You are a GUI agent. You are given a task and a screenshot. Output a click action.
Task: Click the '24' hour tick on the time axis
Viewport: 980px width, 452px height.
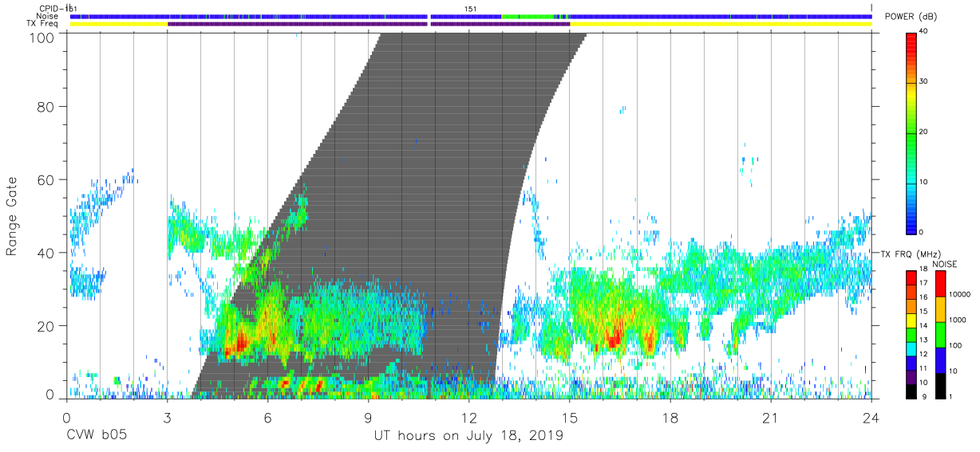(x=871, y=417)
